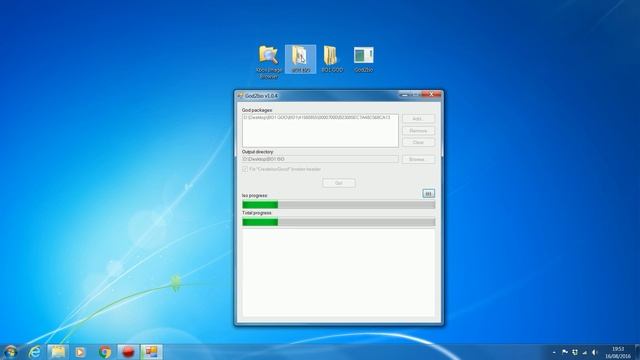Open Windows Media Player from taskbar
640x360 pixels.
click(80, 352)
